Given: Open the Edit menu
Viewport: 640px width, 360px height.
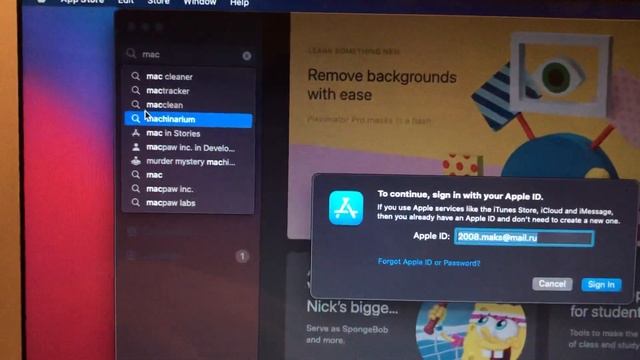Looking at the screenshot, I should coord(126,2).
